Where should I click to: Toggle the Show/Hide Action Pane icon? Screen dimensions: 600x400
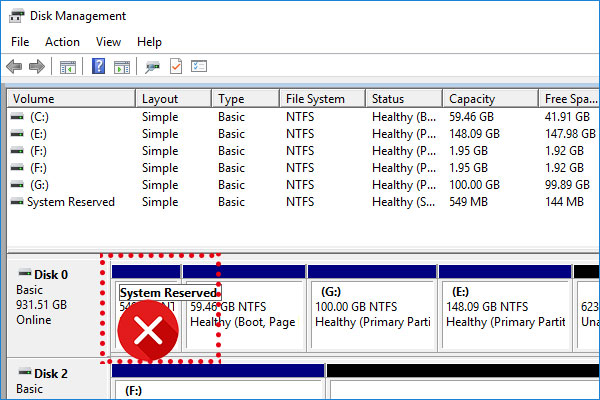click(x=122, y=67)
